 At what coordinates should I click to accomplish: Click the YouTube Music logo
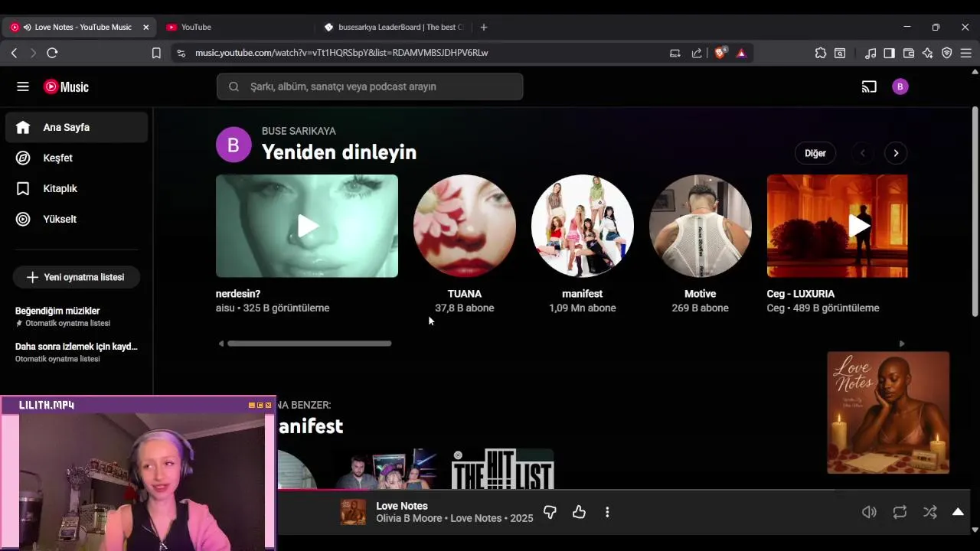66,86
